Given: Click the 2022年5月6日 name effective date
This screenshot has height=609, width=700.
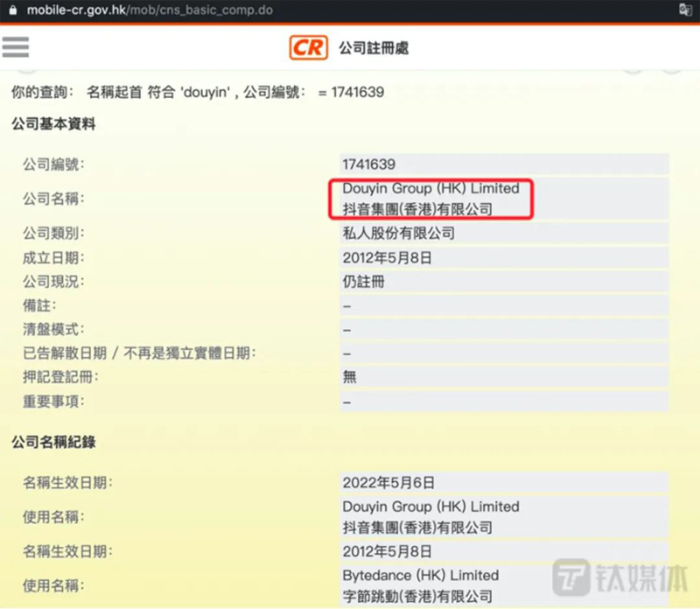Looking at the screenshot, I should tap(388, 482).
